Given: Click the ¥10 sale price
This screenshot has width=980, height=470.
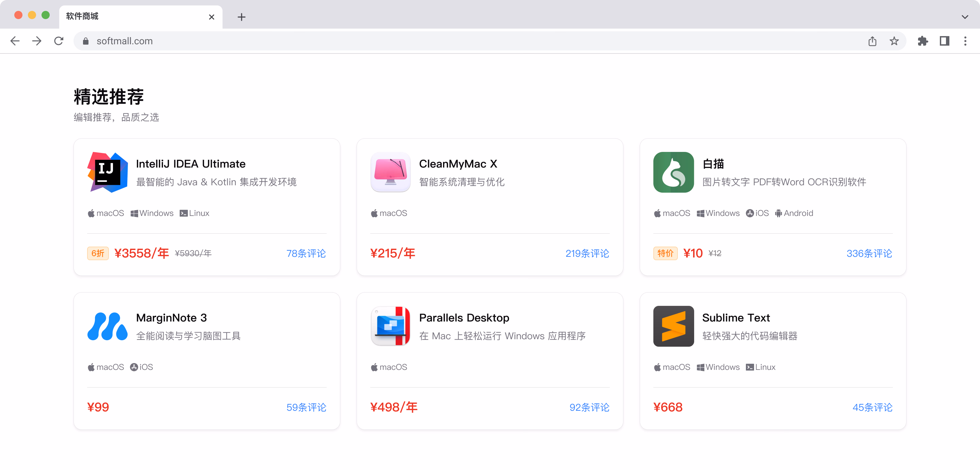Looking at the screenshot, I should coord(692,253).
